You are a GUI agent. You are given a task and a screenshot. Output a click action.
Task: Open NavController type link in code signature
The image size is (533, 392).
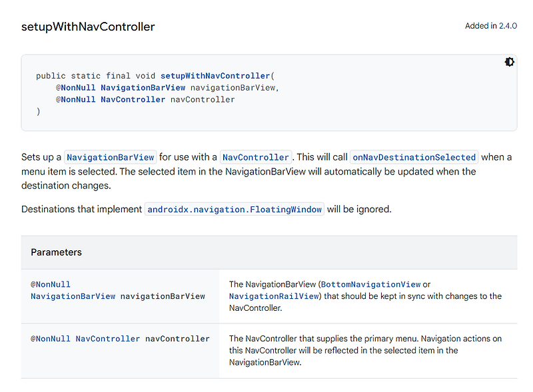pos(133,100)
